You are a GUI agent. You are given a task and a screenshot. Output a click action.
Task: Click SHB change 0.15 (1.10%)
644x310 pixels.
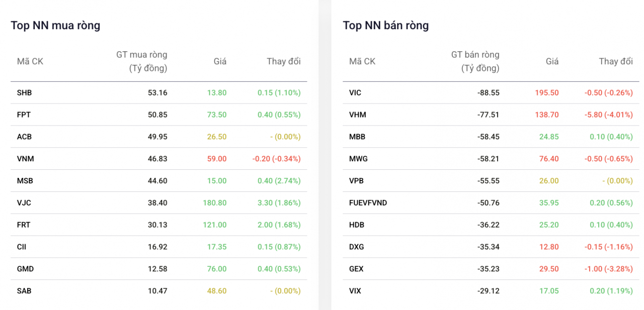pos(279,93)
